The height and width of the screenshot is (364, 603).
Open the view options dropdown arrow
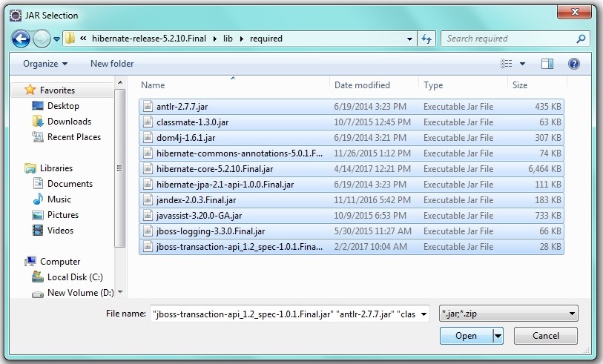click(523, 64)
